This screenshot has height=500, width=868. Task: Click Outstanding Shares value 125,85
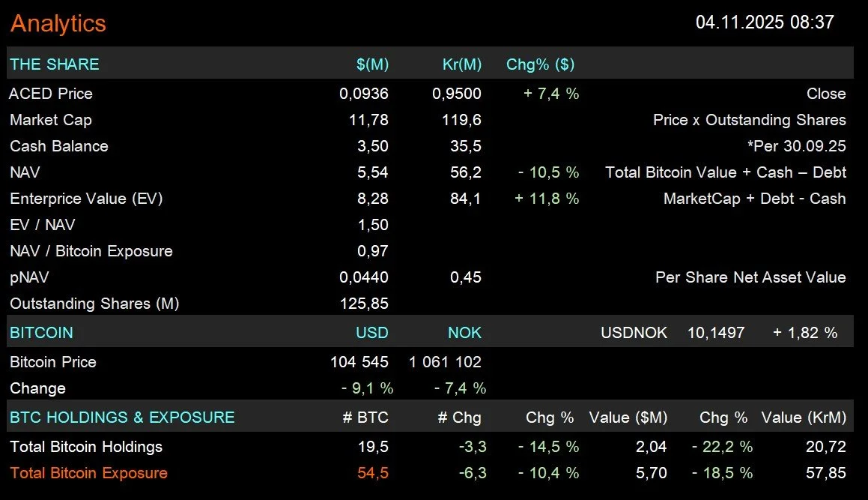364,304
